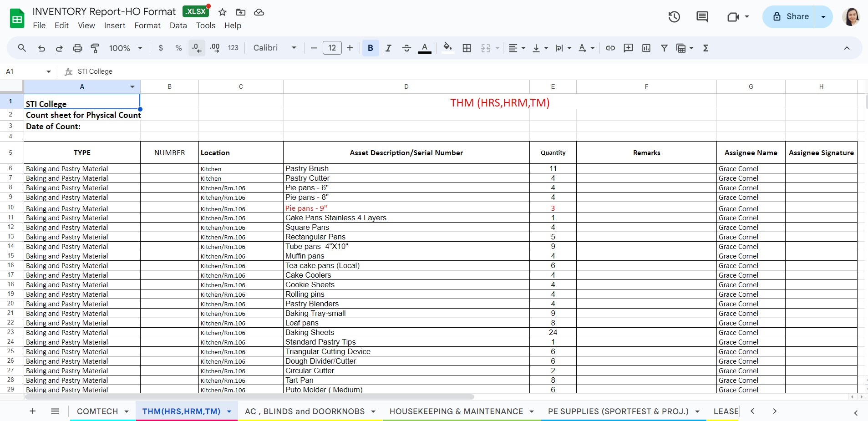Add a new sheet
Viewport: 868px width, 421px height.
coord(32,411)
